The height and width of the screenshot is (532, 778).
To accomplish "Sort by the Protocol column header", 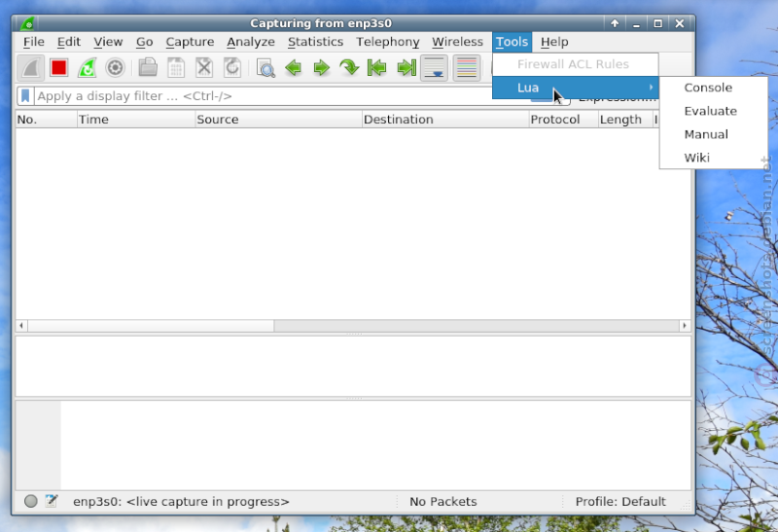I will click(564, 119).
